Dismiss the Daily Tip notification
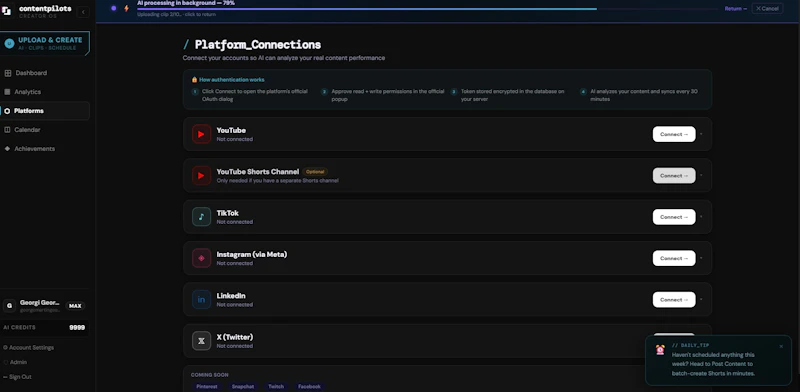Viewport: 800px width, 392px height. tap(781, 347)
